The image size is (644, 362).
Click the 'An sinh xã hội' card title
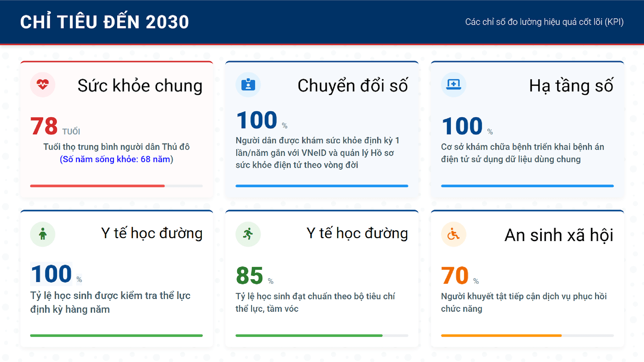point(559,235)
